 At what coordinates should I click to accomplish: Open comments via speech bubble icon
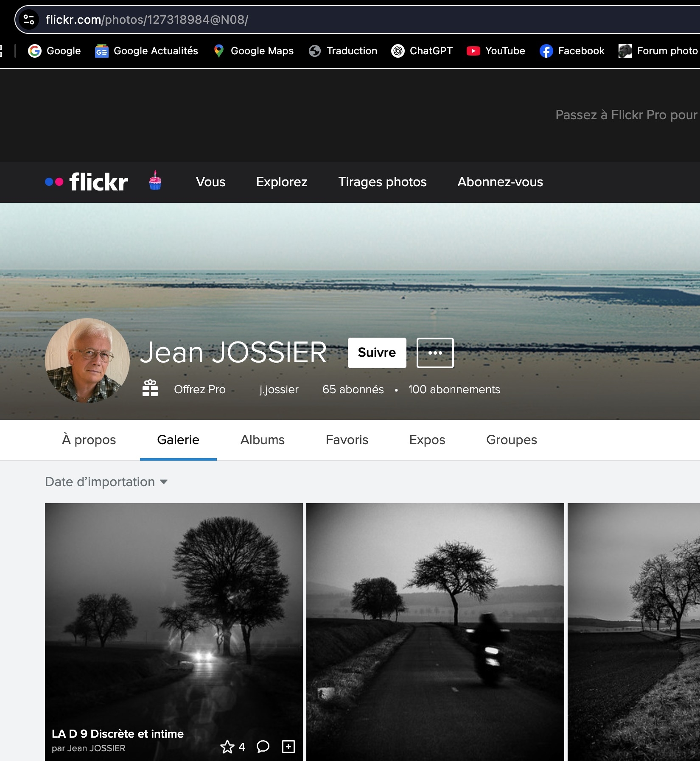coord(263,747)
